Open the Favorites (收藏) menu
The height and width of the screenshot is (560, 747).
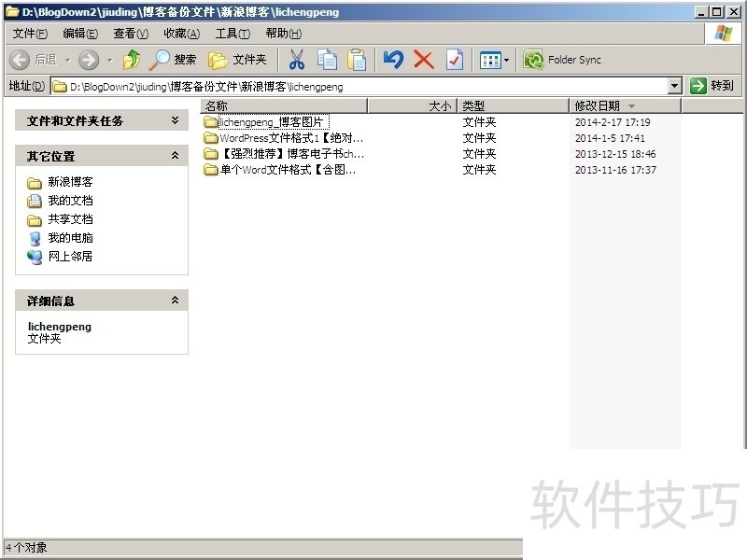click(181, 34)
